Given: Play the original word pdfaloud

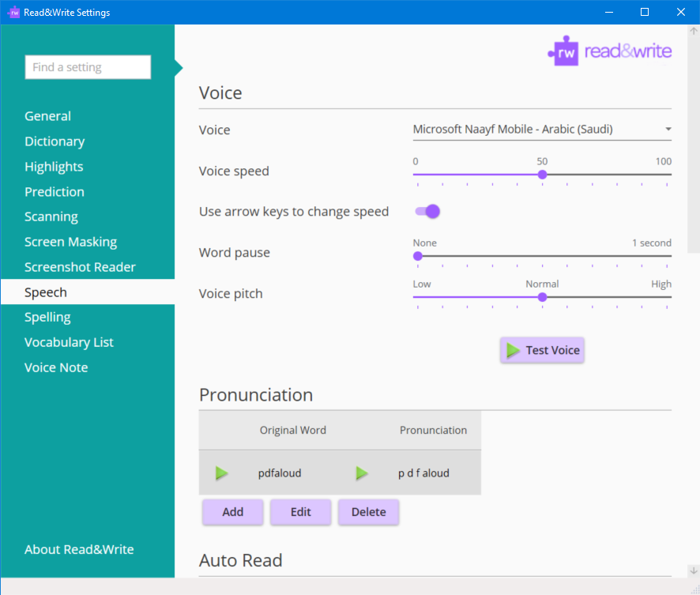Looking at the screenshot, I should 221,473.
